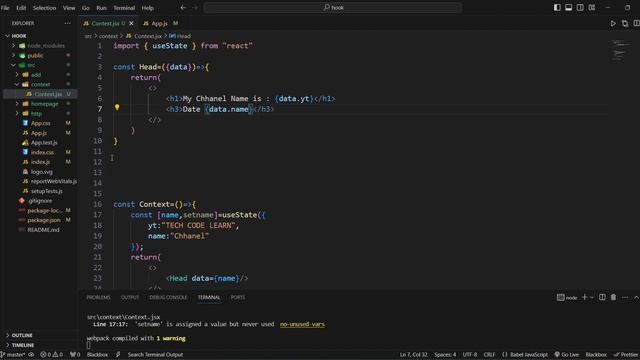The image size is (640, 360).
Task: Open errors and warnings status indicator
Action: pos(51,355)
